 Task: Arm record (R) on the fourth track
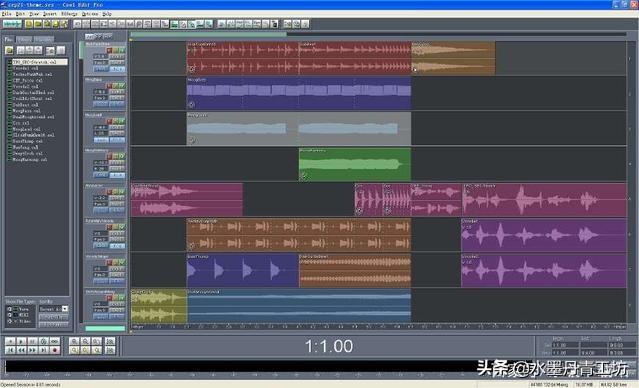click(x=109, y=157)
